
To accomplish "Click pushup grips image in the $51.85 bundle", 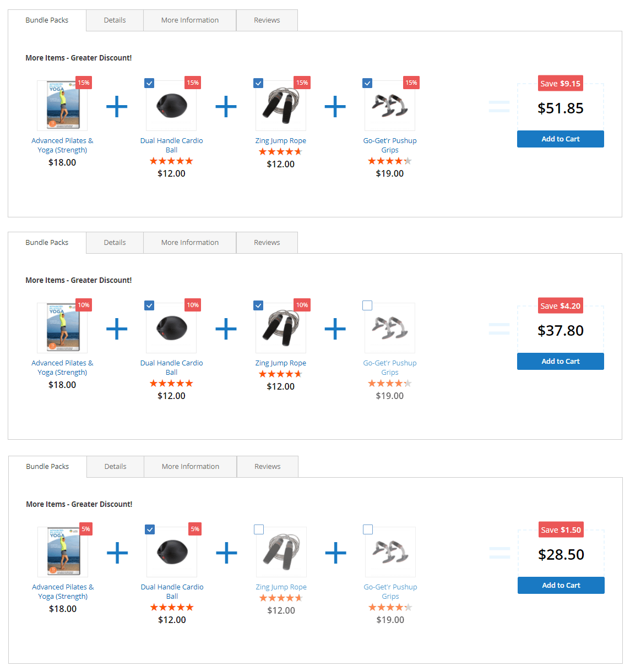I will coord(390,106).
